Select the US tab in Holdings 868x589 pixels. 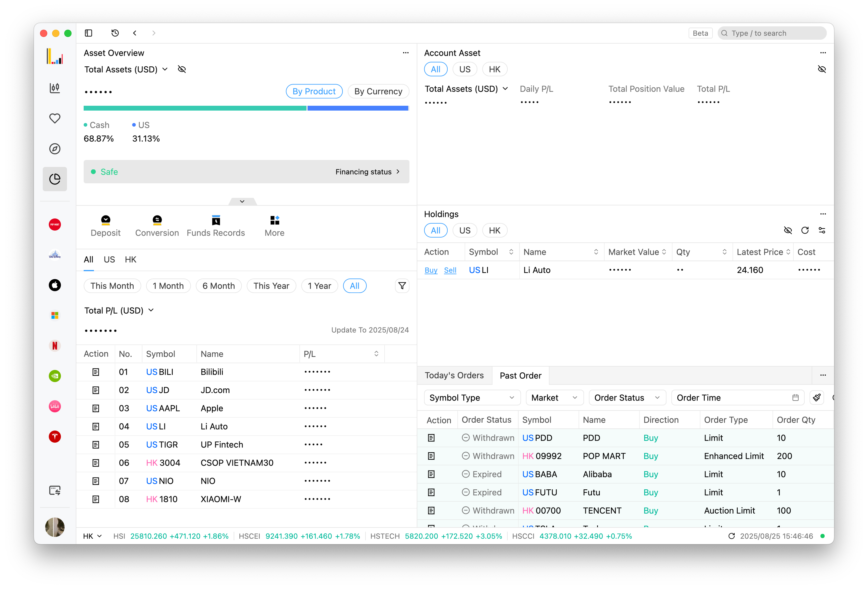[465, 230]
